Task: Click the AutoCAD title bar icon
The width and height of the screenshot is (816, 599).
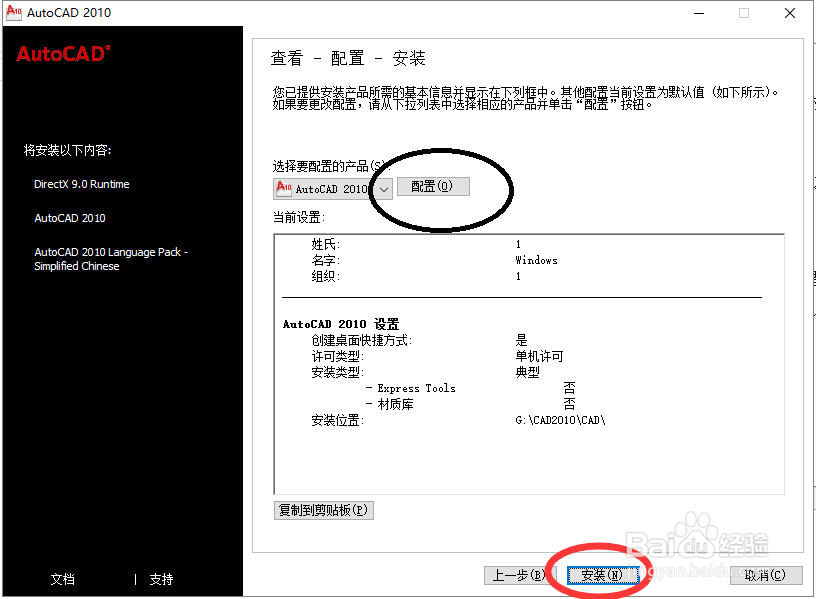Action: click(x=14, y=12)
